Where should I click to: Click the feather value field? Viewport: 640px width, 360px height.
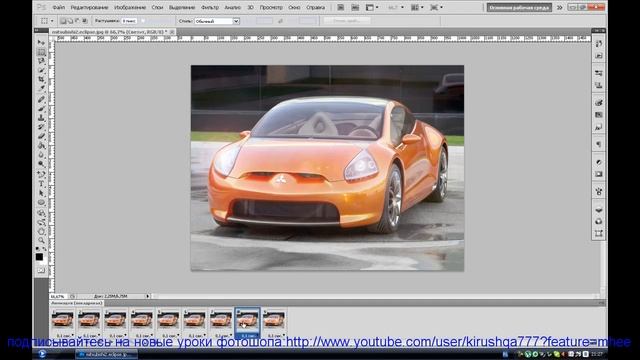point(129,21)
